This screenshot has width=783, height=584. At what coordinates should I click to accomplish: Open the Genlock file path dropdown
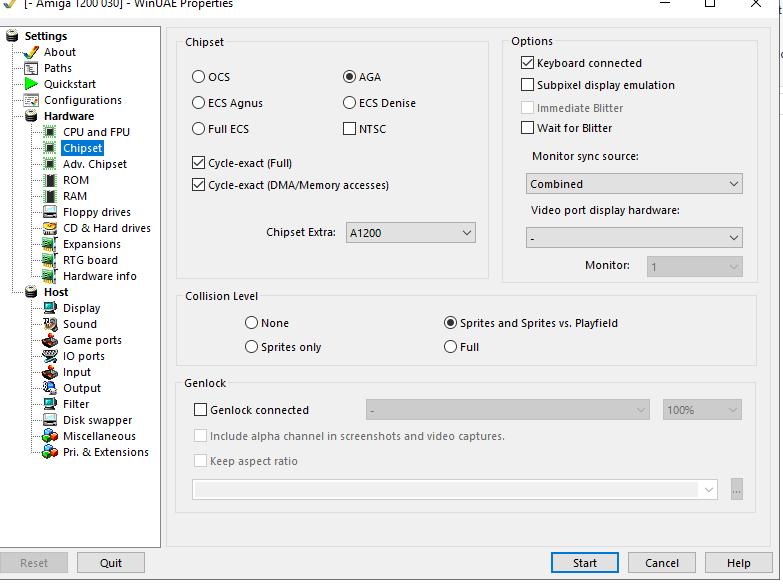(455, 490)
